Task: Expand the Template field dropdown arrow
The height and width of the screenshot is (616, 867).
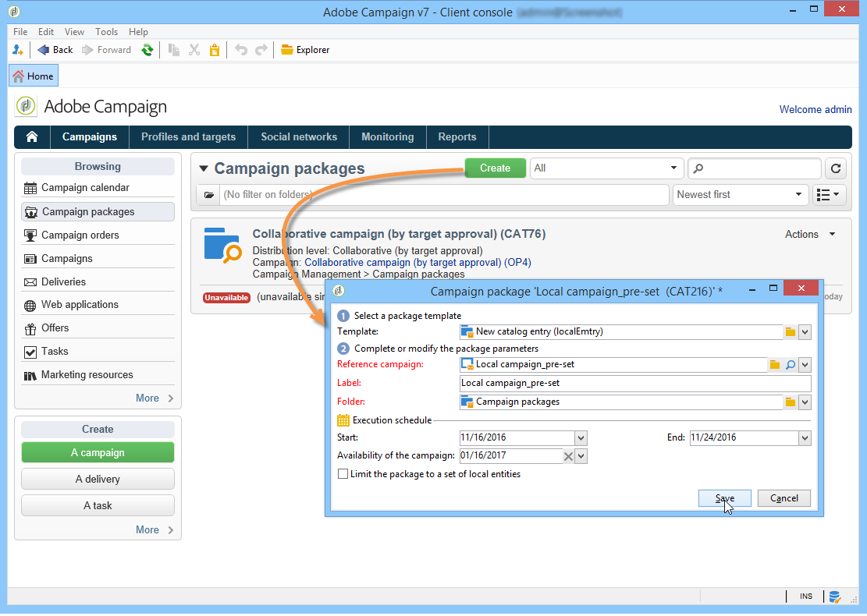Action: coord(805,332)
